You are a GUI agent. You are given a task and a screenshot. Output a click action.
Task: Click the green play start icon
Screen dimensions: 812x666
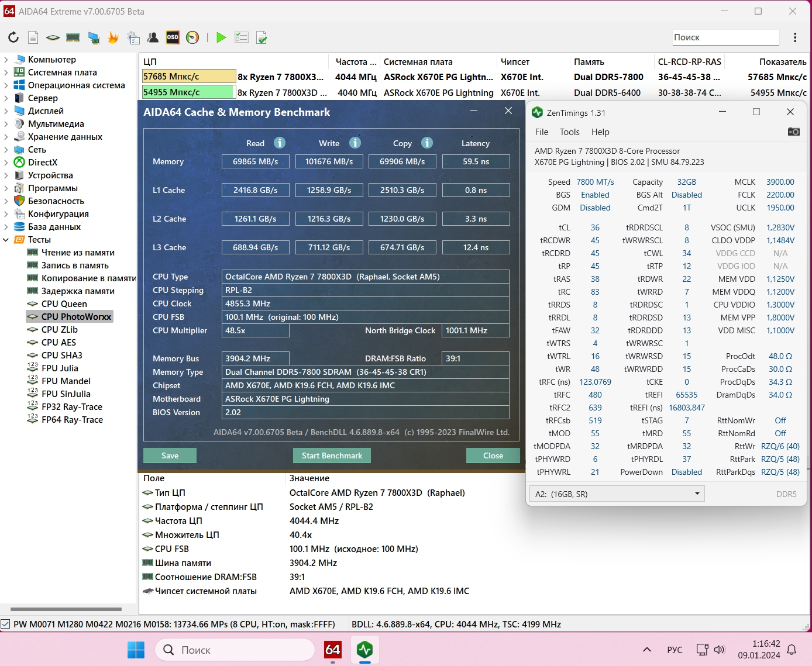pyautogui.click(x=221, y=37)
